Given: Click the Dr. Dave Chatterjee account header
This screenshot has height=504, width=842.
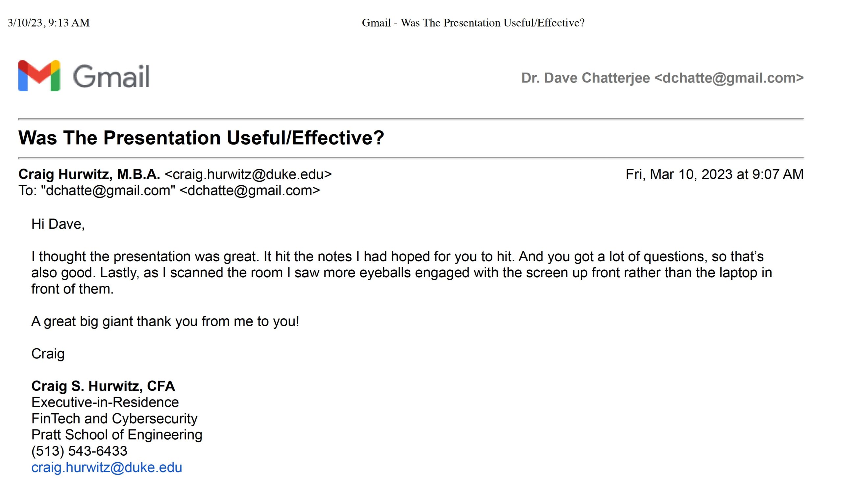Looking at the screenshot, I should pyautogui.click(x=662, y=78).
